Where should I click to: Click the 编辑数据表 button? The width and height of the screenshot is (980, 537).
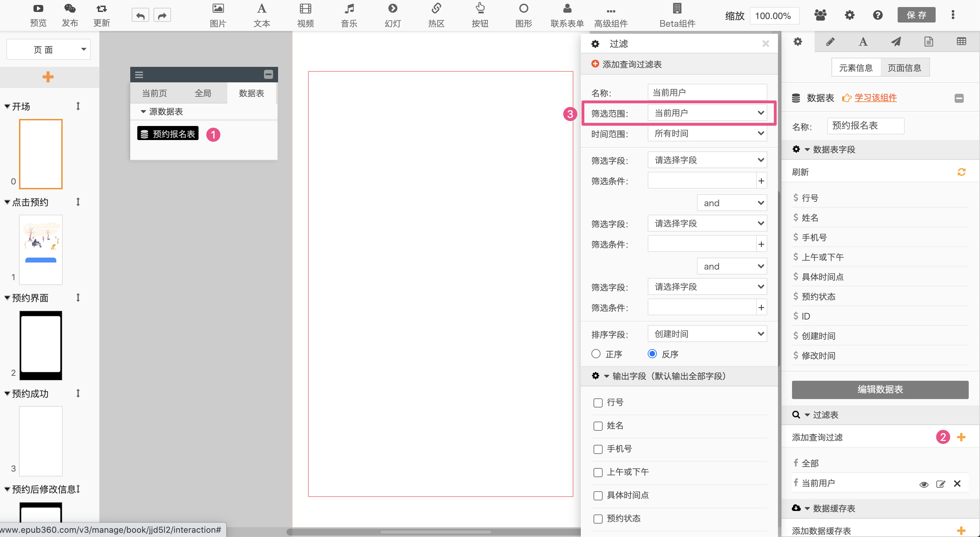coord(880,389)
